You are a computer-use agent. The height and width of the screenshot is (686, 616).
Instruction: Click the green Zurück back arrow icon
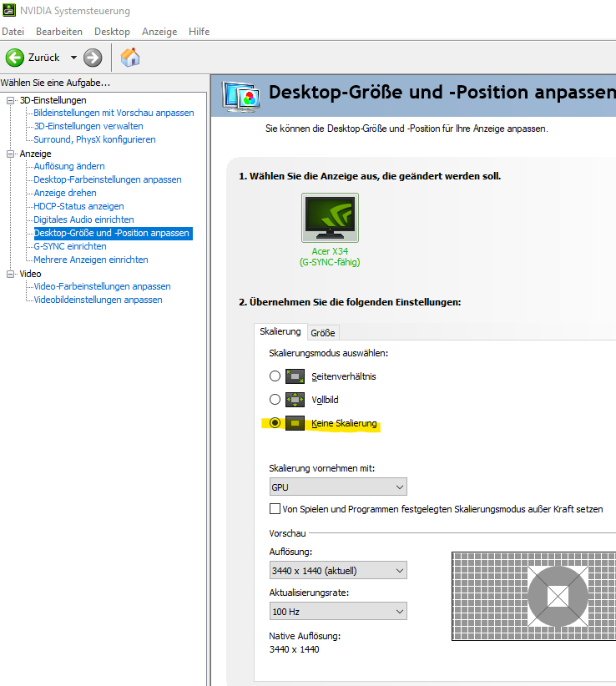15,58
